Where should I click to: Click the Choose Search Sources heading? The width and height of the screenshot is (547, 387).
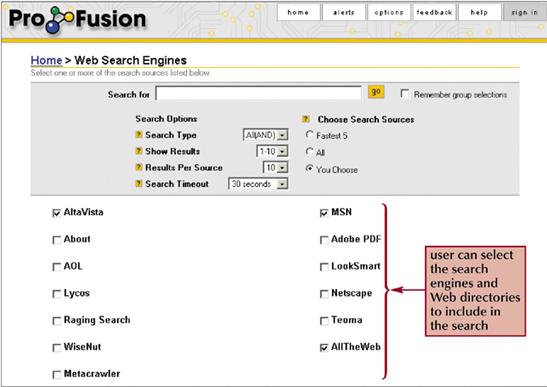pyautogui.click(x=366, y=119)
